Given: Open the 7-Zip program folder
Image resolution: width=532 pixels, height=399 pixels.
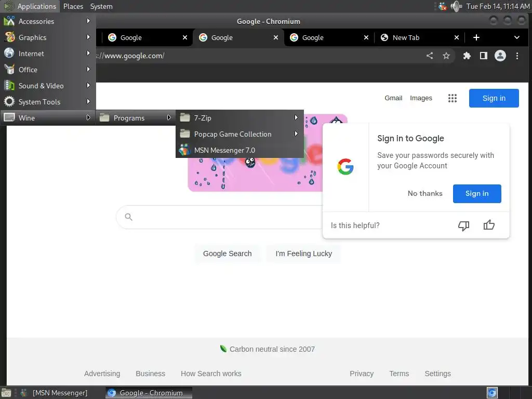Looking at the screenshot, I should [x=240, y=118].
